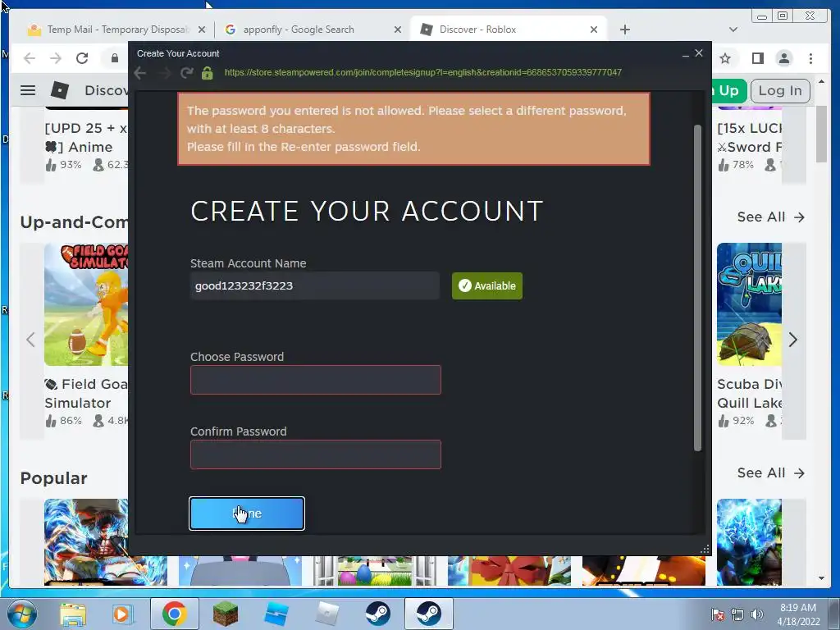Open Chrome side panel icon
This screenshot has height=630, width=840.
click(757, 58)
